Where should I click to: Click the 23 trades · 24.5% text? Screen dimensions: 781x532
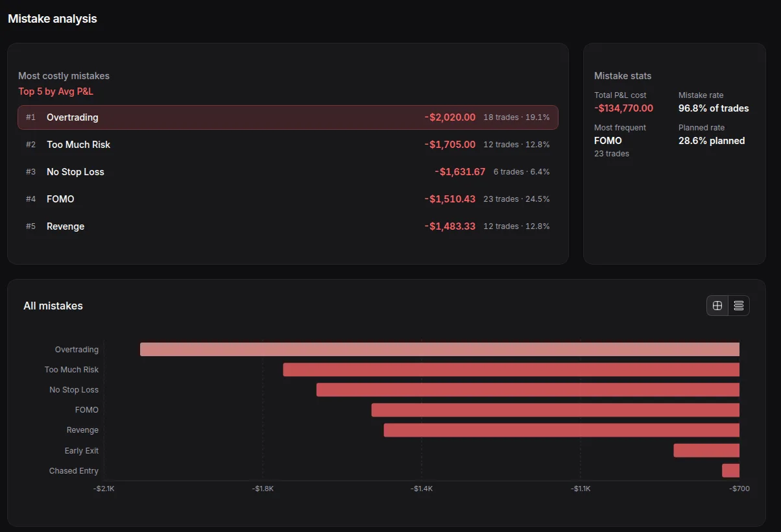point(517,199)
